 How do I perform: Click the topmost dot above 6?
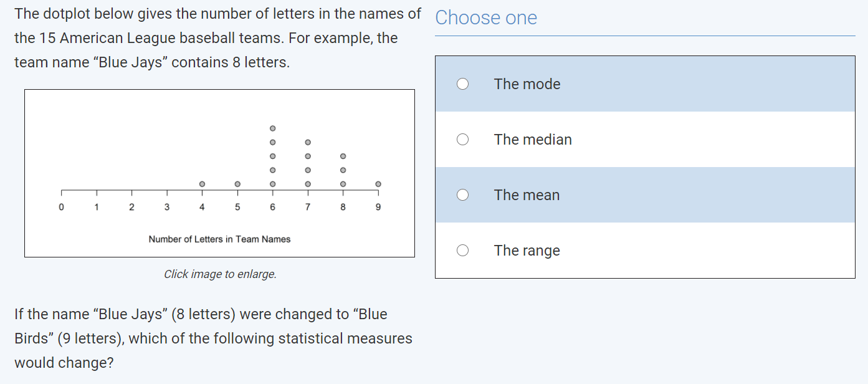[272, 128]
